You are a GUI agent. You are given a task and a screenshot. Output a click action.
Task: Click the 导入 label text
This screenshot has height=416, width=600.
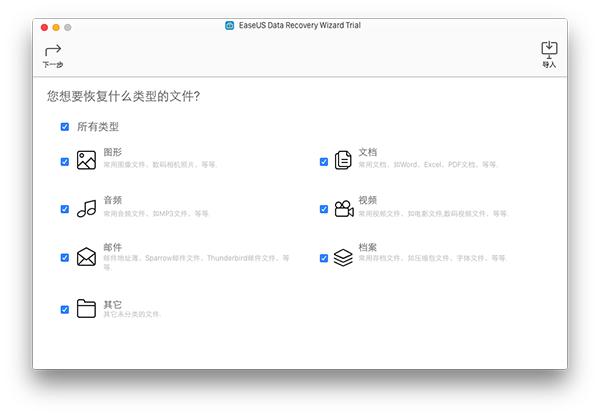pyautogui.click(x=548, y=65)
